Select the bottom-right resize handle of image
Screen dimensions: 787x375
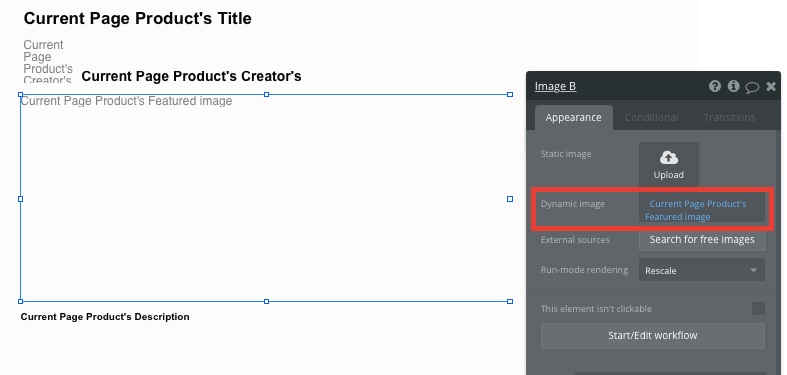click(510, 301)
